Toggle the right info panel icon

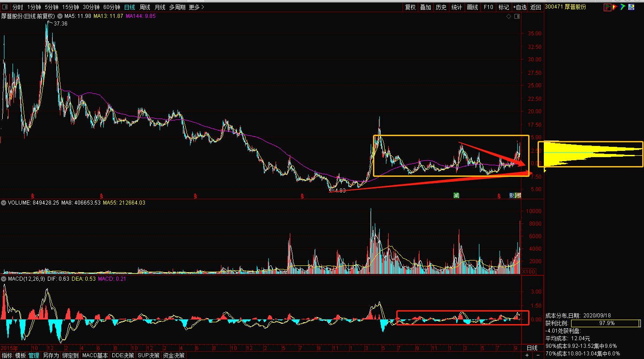tap(517, 17)
